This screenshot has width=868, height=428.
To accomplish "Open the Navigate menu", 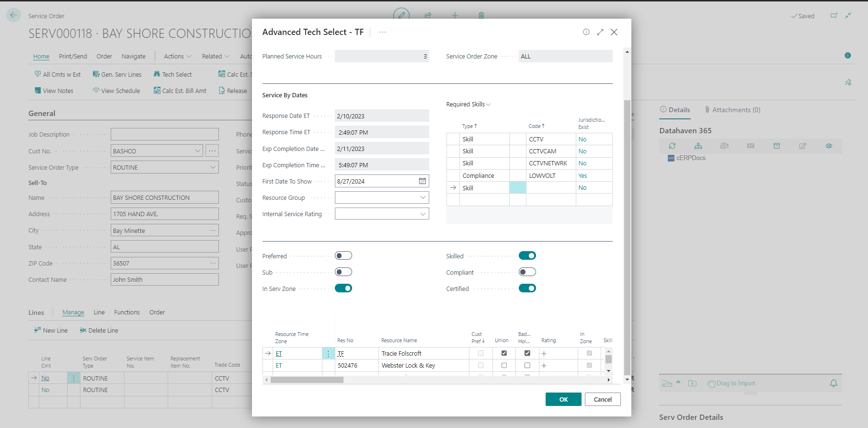I will point(134,56).
